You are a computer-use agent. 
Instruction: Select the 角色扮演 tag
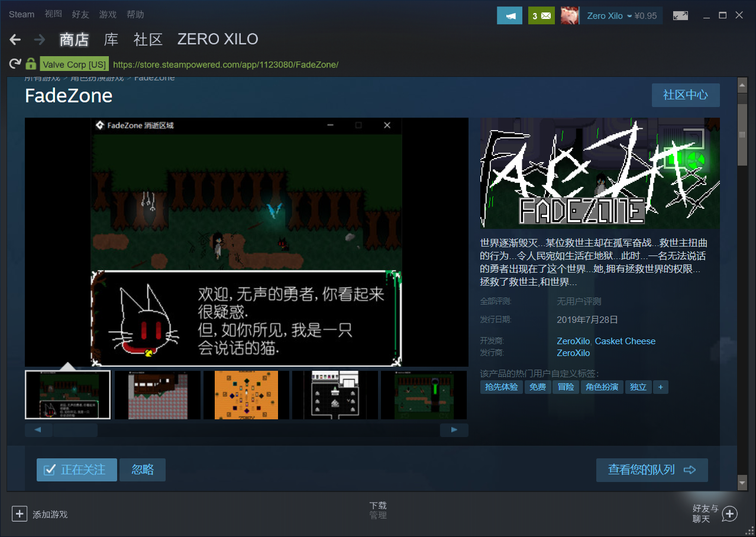tap(602, 387)
